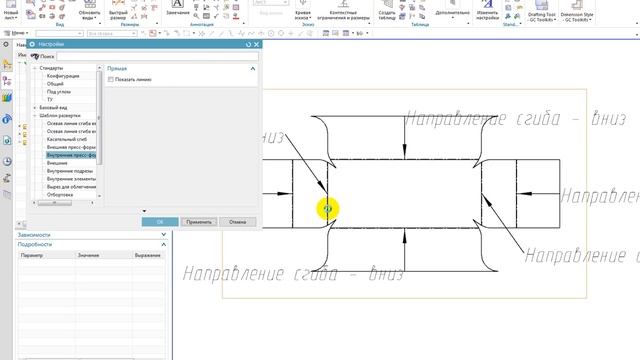The width and height of the screenshot is (640, 360).
Task: Enable the Показать линию checkbox
Action: (111, 80)
